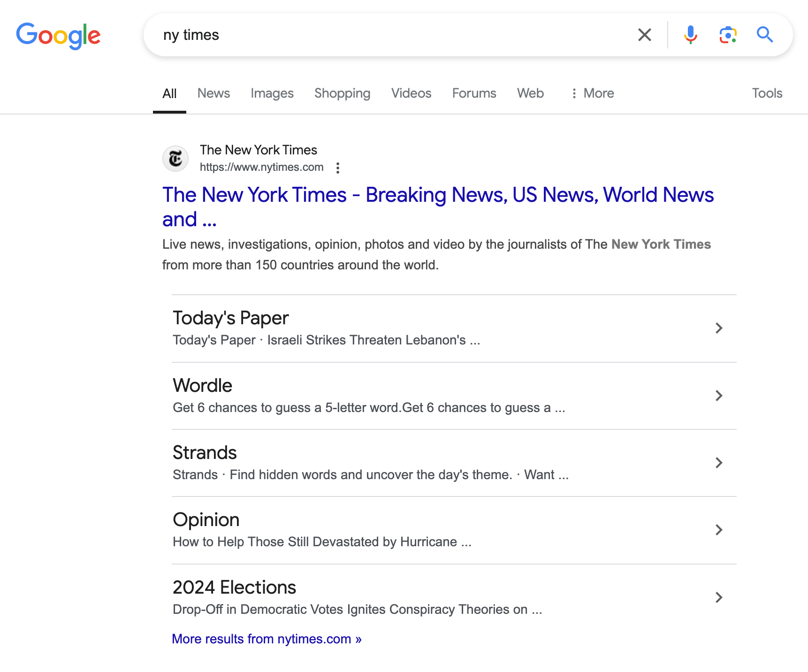Open the 2024 Elections sitelink
This screenshot has width=808, height=672.
pos(235,588)
